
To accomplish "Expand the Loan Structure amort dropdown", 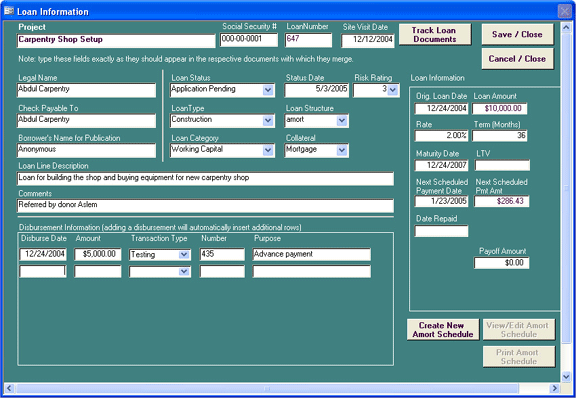I will (x=342, y=120).
